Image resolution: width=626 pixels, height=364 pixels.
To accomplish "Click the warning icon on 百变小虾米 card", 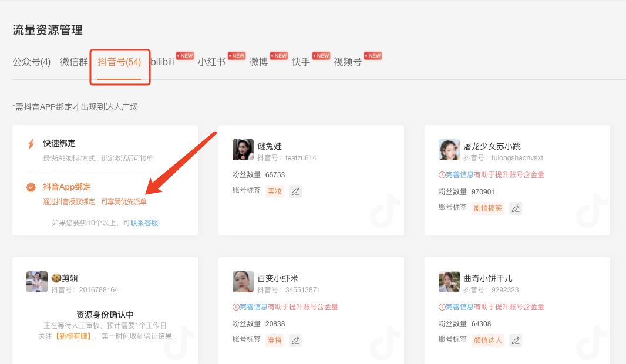I will (236, 307).
